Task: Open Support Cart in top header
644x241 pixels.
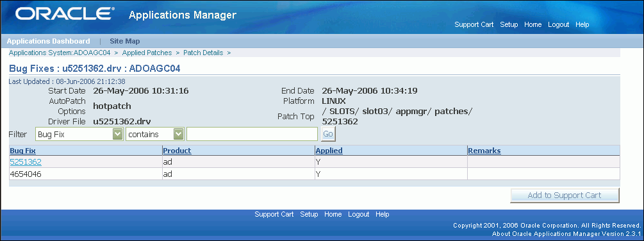Action: (474, 24)
